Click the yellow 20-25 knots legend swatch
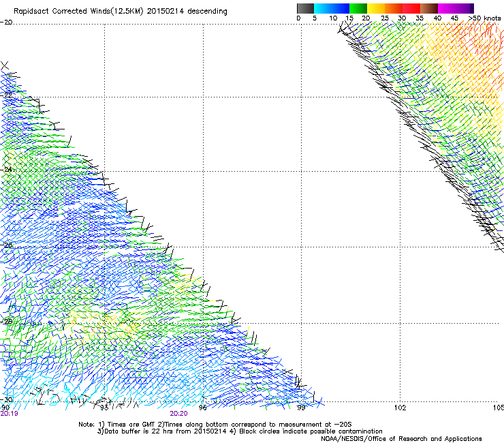The height and width of the screenshot is (443, 504). point(376,8)
